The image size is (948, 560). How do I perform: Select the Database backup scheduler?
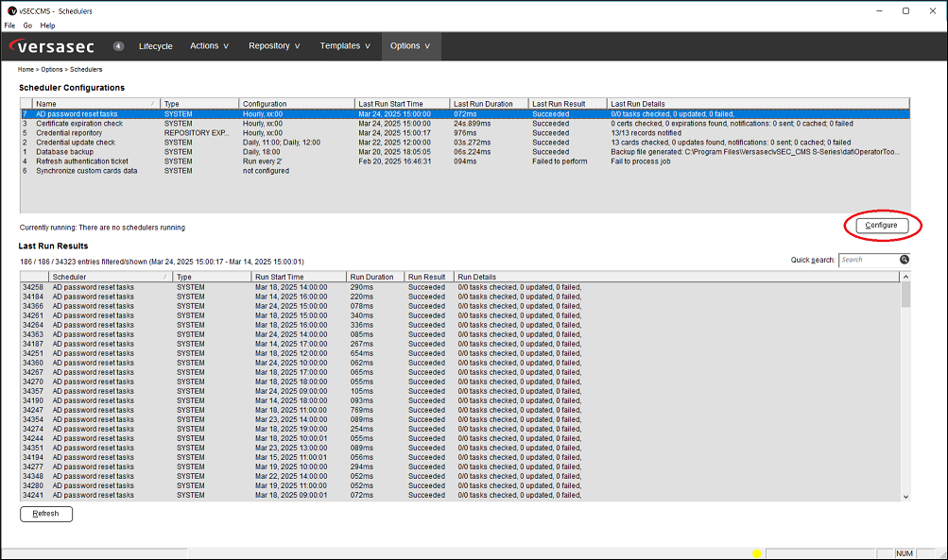pos(464,152)
